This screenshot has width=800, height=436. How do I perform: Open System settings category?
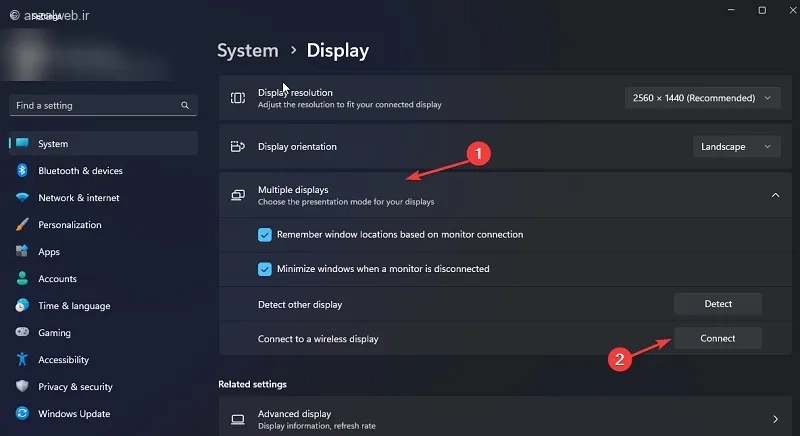point(104,143)
